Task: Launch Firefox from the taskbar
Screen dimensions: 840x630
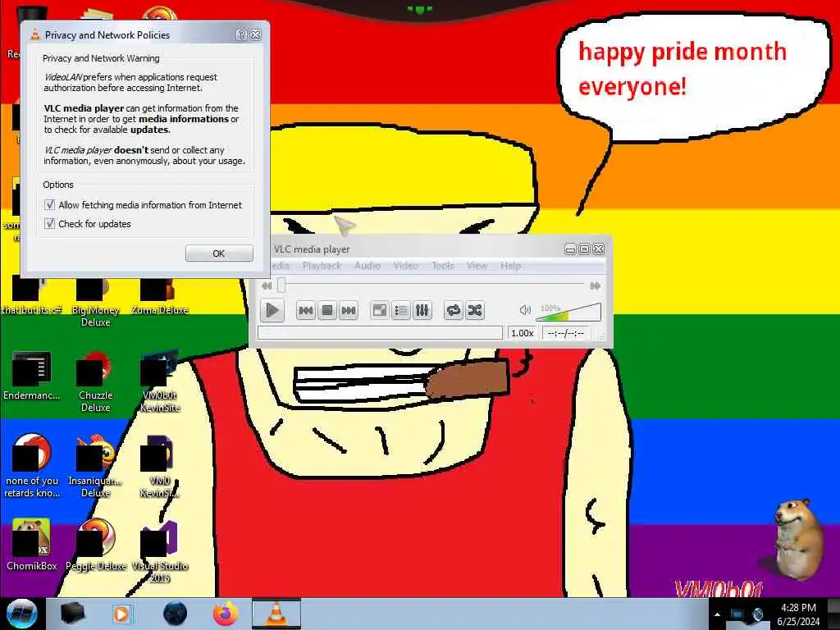Action: pos(226,614)
